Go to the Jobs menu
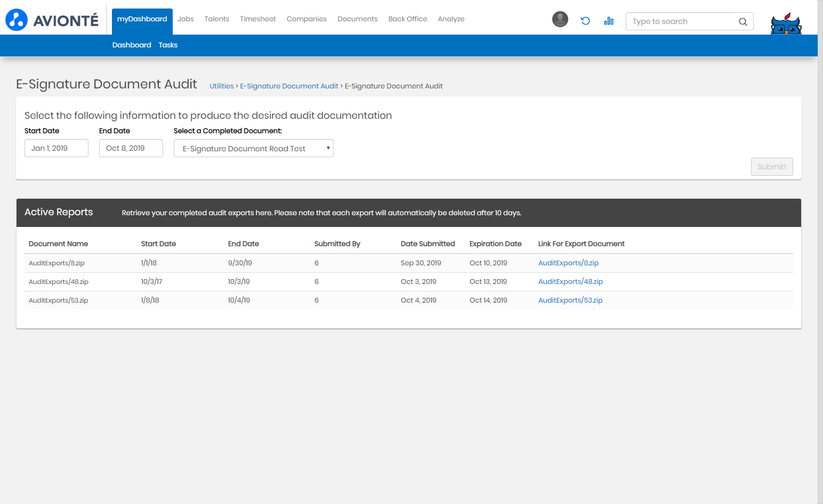Image resolution: width=823 pixels, height=504 pixels. [185, 19]
